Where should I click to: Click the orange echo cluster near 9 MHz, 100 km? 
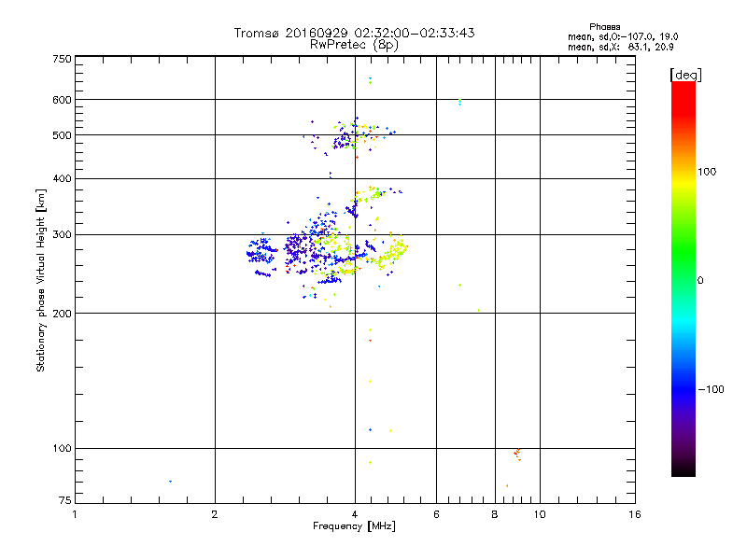tap(517, 454)
